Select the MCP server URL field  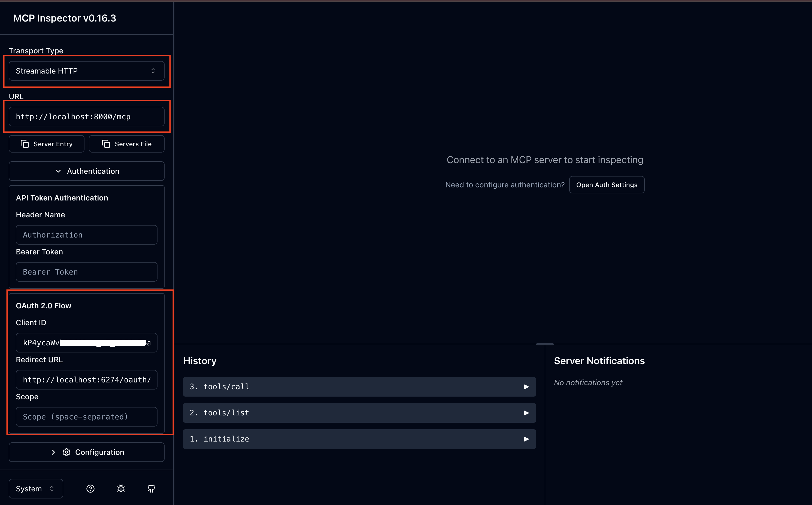[x=86, y=117]
